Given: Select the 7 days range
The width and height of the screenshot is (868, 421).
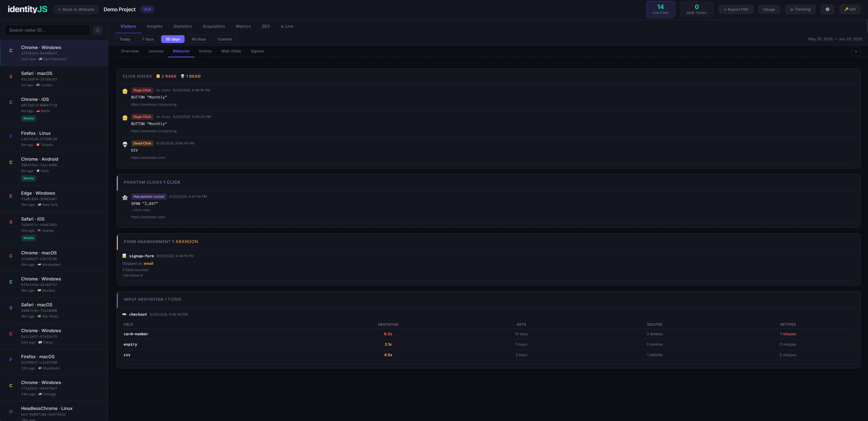Looking at the screenshot, I should click(148, 39).
